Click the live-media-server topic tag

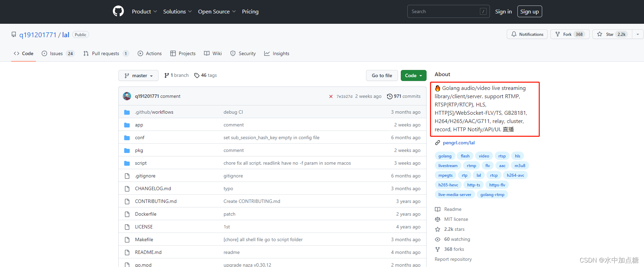pyautogui.click(x=455, y=195)
